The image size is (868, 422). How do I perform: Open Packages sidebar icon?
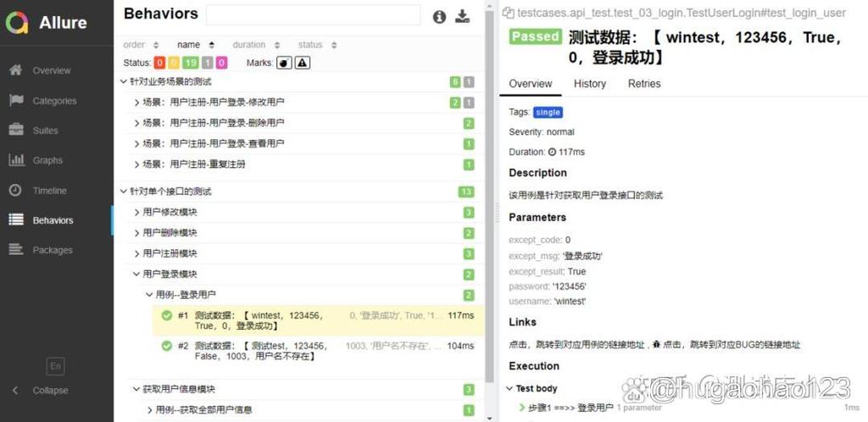coord(16,249)
